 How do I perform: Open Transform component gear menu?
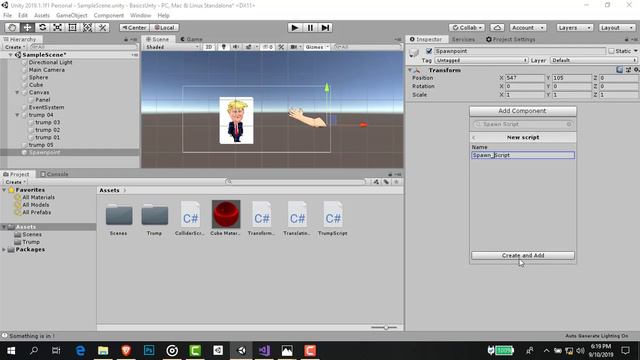pos(636,70)
